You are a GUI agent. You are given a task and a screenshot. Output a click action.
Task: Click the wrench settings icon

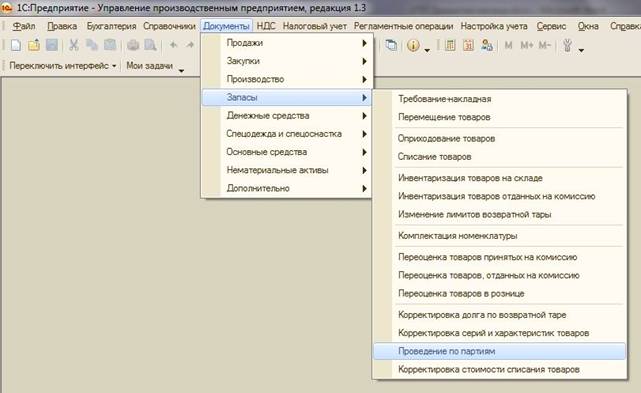tap(567, 45)
